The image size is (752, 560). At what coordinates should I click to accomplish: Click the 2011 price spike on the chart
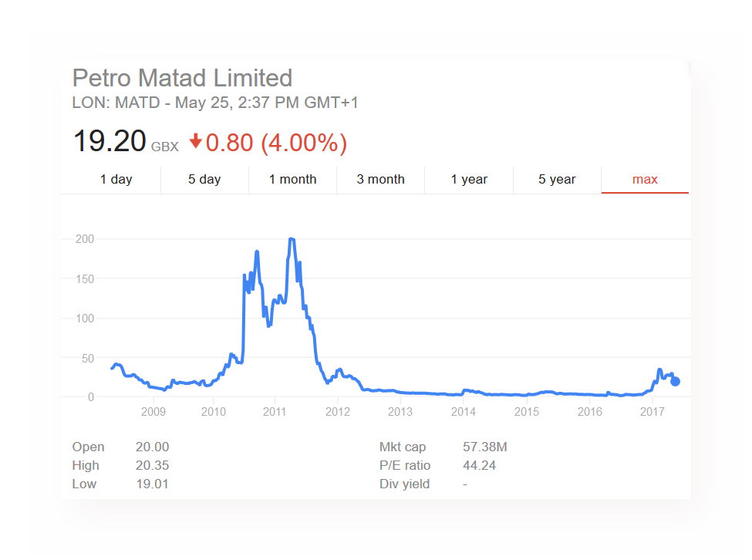coord(292,239)
